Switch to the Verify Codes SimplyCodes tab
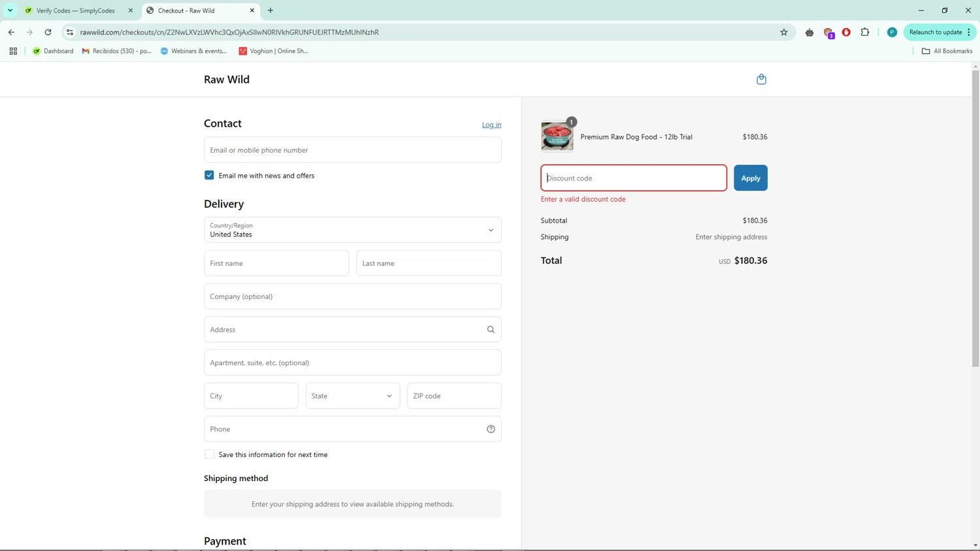980x551 pixels. [77, 10]
